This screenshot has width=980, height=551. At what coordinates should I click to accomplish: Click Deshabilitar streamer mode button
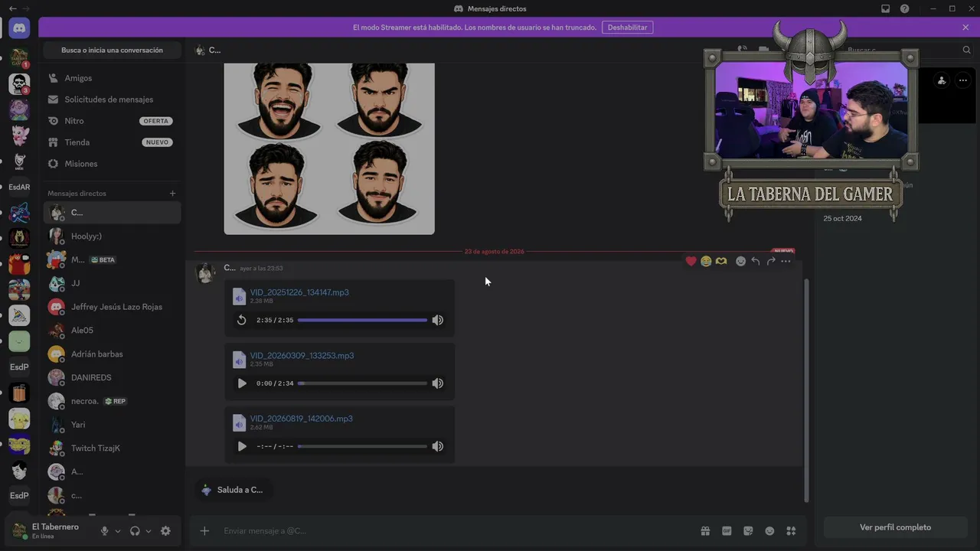[627, 28]
